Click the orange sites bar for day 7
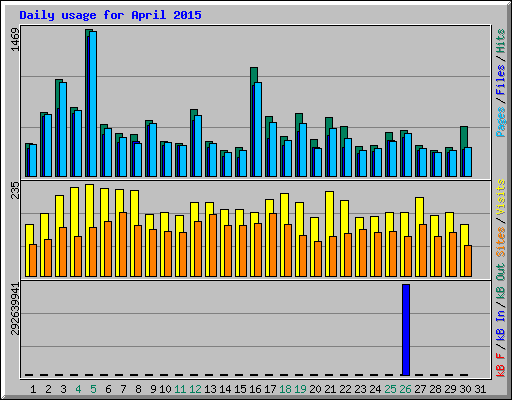 tap(123, 245)
